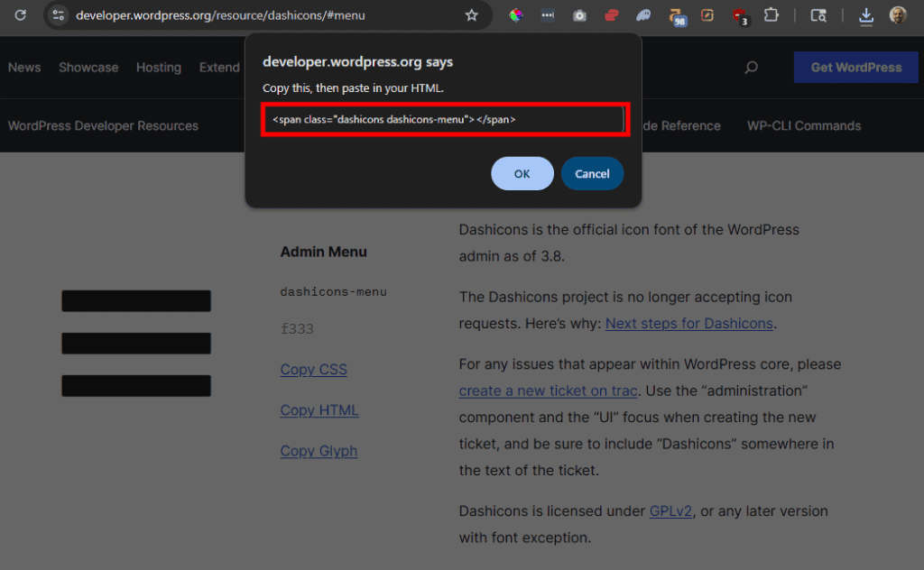The width and height of the screenshot is (924, 570).
Task: Open the News menu item
Action: pyautogui.click(x=24, y=68)
